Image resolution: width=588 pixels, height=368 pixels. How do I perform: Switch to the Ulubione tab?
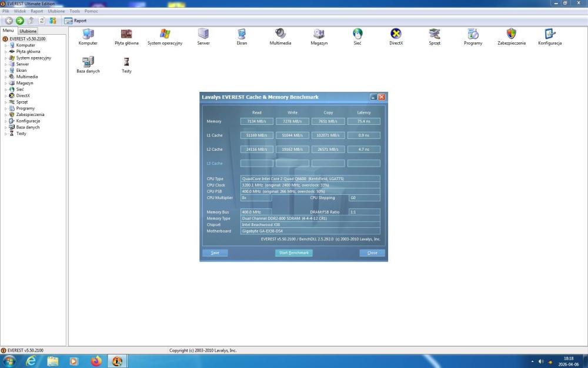28,31
